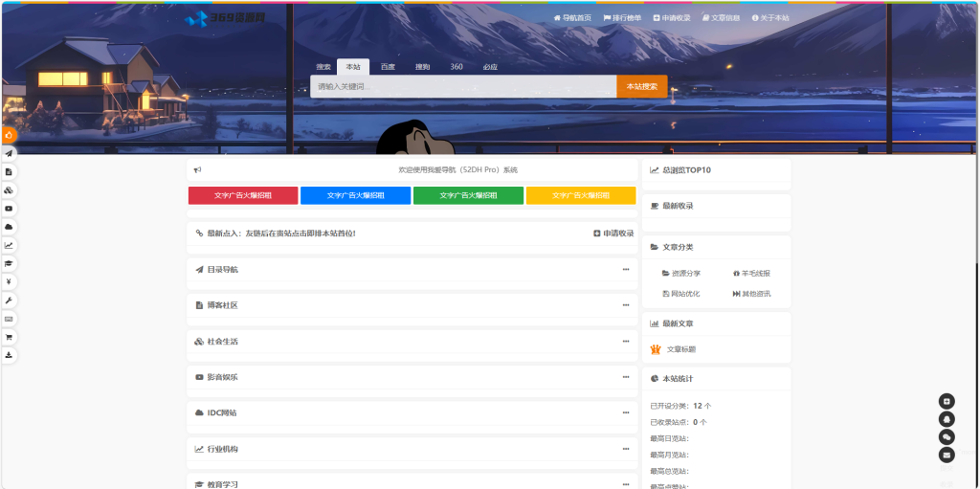Click the 欢迎使用我爱导航 announcement text

point(458,170)
